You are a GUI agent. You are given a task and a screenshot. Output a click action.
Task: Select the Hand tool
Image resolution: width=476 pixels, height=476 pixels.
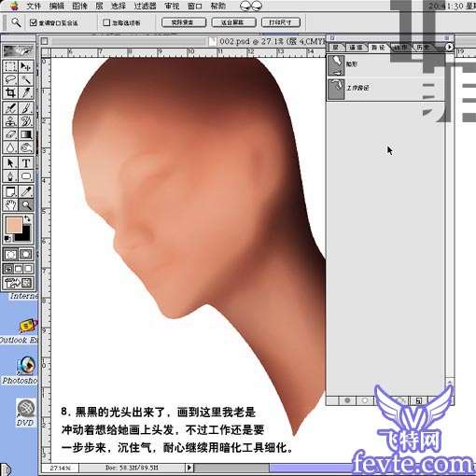(x=10, y=205)
